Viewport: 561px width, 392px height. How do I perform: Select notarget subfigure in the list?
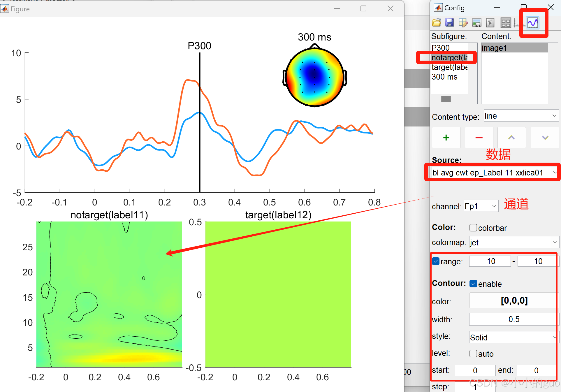coord(449,57)
